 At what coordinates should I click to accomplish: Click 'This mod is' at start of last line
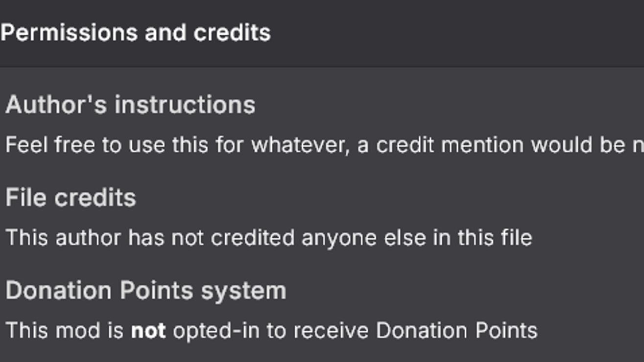64,331
